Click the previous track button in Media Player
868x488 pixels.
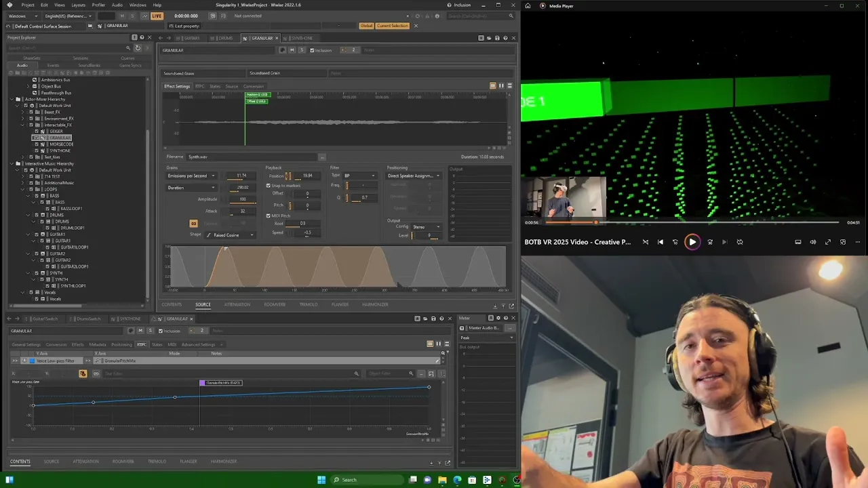point(660,242)
